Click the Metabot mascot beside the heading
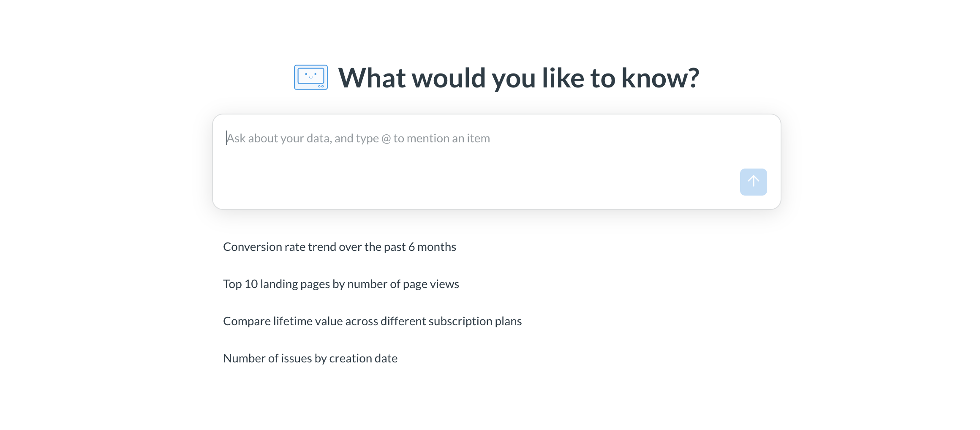980x430 pixels. click(x=310, y=77)
